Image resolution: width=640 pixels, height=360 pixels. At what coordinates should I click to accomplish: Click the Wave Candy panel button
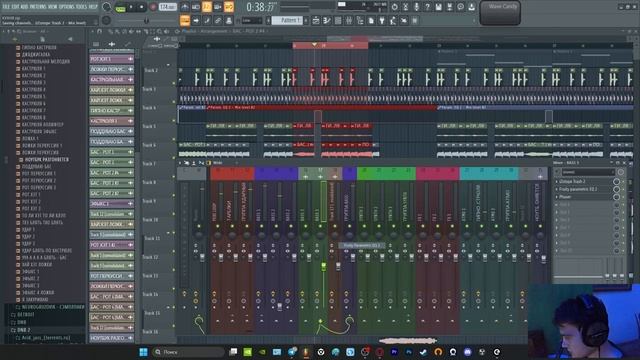pyautogui.click(x=500, y=13)
